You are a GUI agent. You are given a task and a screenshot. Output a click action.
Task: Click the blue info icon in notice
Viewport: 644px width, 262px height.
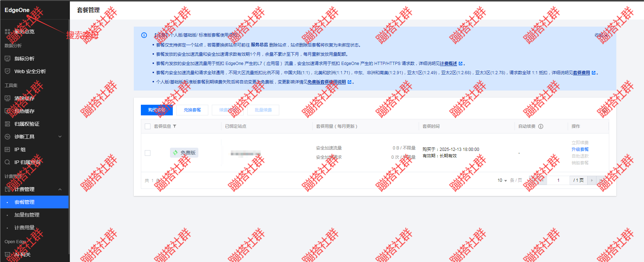click(x=144, y=35)
